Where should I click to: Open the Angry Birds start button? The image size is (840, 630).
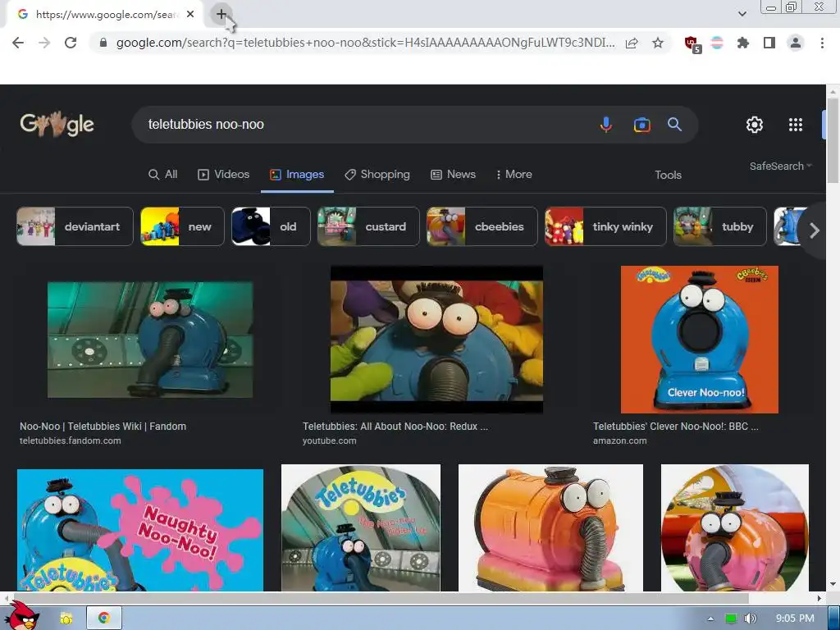pyautogui.click(x=21, y=616)
